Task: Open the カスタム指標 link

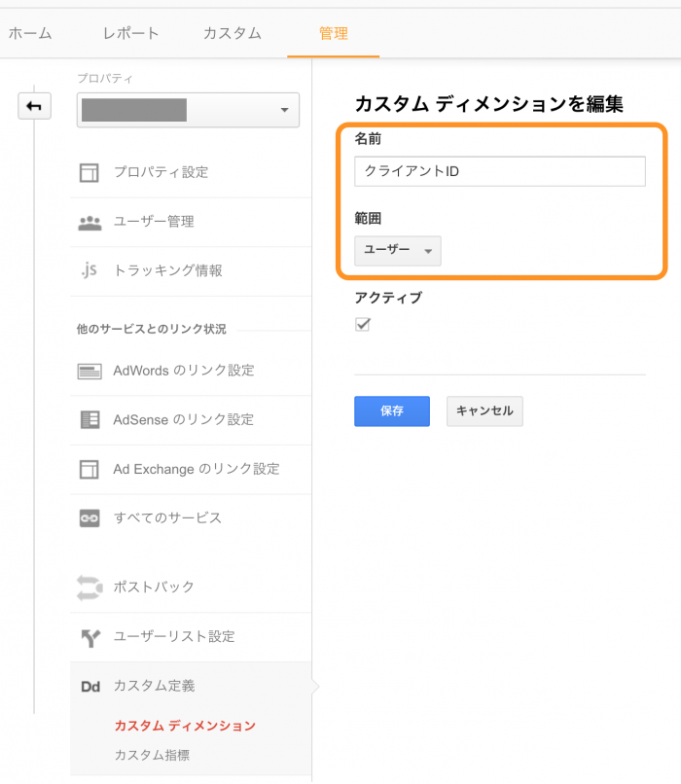Action: click(152, 755)
